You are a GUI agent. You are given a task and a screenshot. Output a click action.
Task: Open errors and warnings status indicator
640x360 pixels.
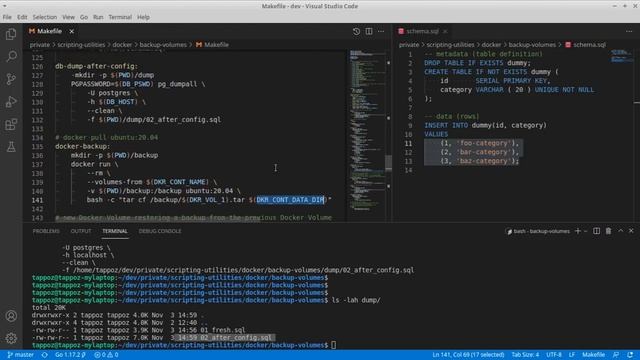tap(106, 355)
